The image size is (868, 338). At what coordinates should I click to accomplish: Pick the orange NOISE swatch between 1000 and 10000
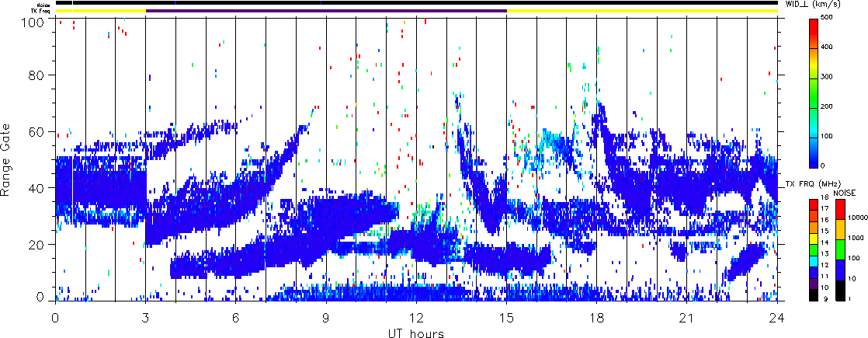point(840,229)
